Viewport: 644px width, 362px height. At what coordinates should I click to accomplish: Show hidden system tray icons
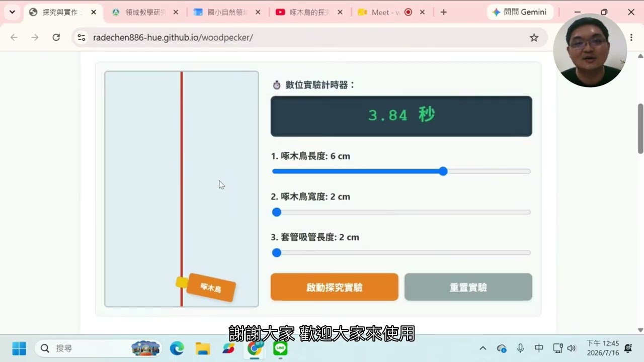click(482, 348)
